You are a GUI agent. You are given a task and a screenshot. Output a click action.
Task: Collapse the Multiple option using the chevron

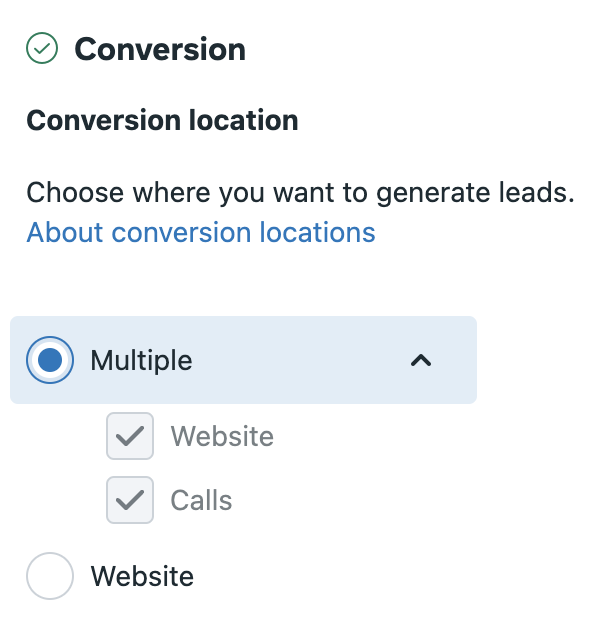point(421,360)
